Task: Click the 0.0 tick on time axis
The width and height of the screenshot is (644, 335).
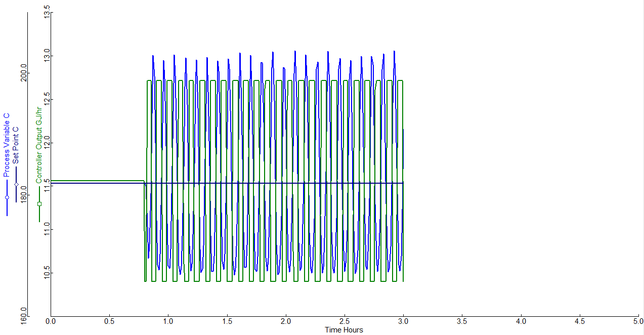Action: (51, 321)
